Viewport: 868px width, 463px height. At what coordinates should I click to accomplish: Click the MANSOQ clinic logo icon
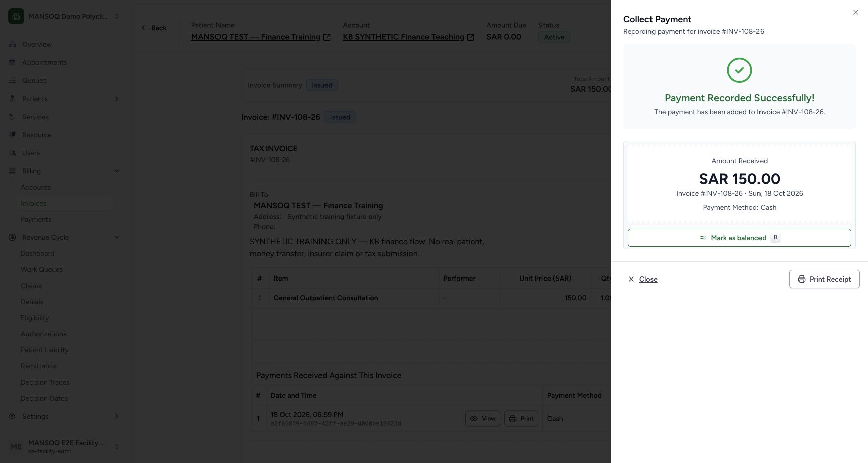click(x=16, y=16)
